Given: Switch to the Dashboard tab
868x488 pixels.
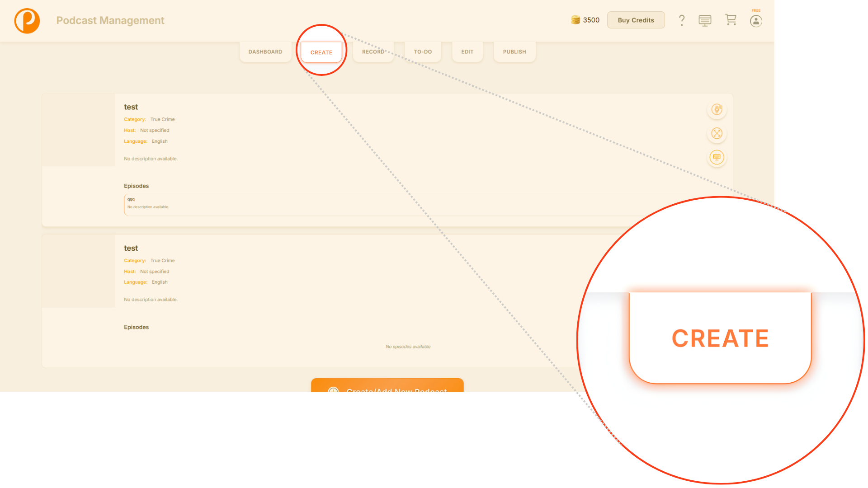Looking at the screenshot, I should pos(265,52).
